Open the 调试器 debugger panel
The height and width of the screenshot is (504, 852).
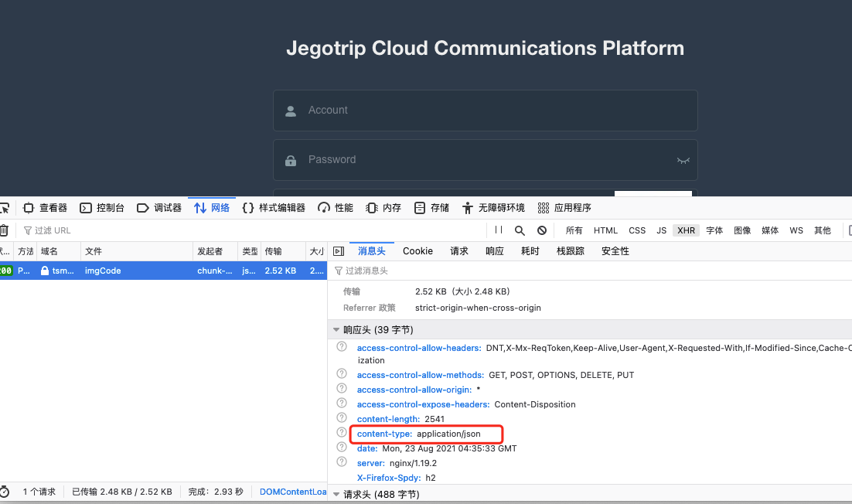159,208
